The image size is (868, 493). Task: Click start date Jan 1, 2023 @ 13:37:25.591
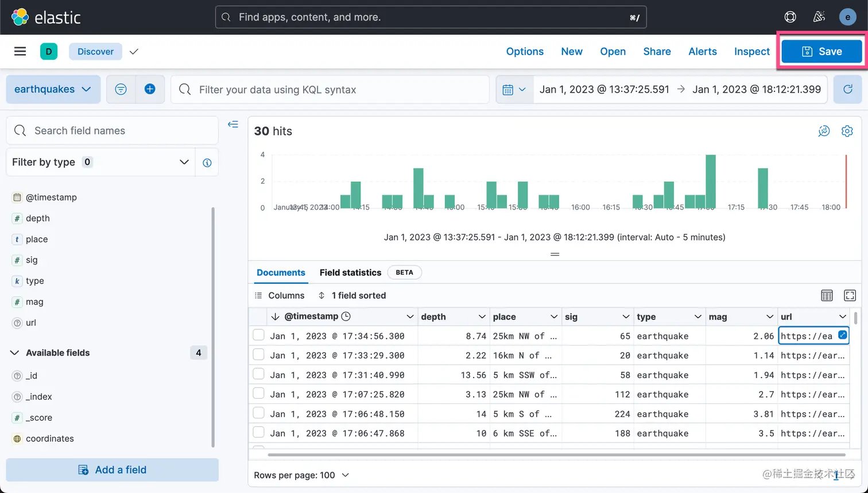(604, 89)
